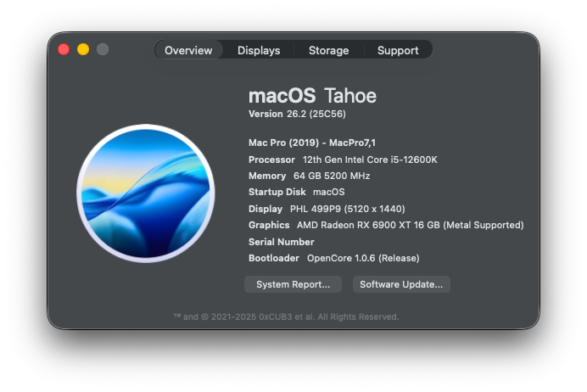Open the Support tab
The width and height of the screenshot is (587, 392).
398,50
